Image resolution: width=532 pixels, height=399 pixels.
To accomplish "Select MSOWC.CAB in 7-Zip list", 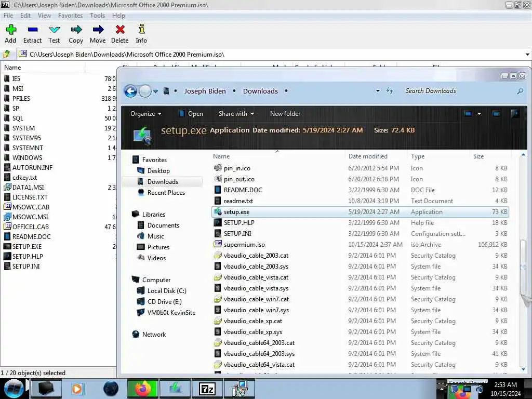I will tap(31, 207).
